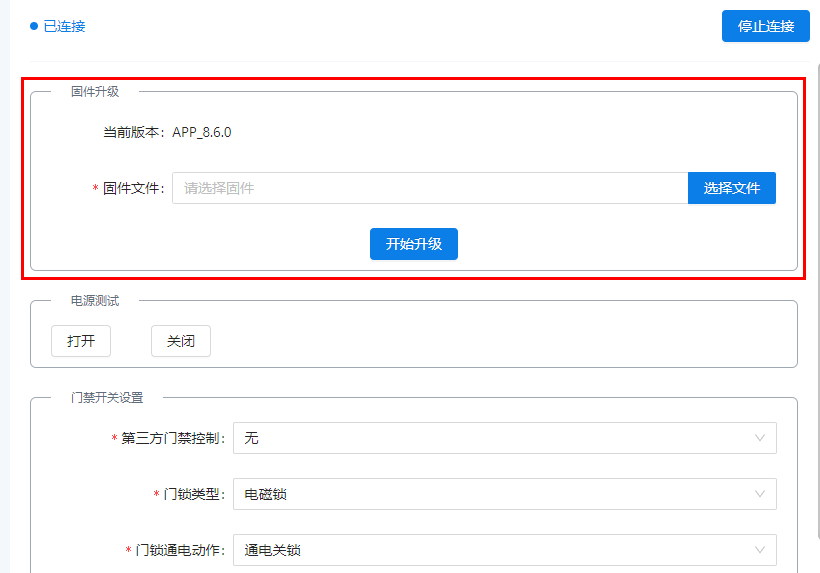Click the 门禁开关设置 section title
Image resolution: width=820 pixels, height=573 pixels.
[107, 398]
